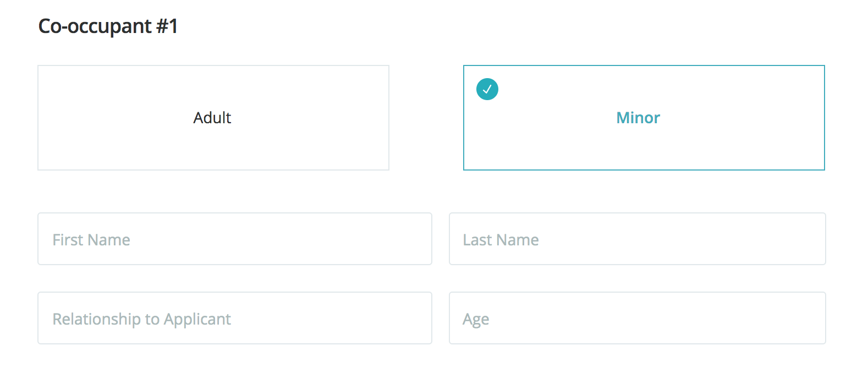This screenshot has width=868, height=373.
Task: Focus the Relationship to Applicant field
Action: (x=235, y=319)
